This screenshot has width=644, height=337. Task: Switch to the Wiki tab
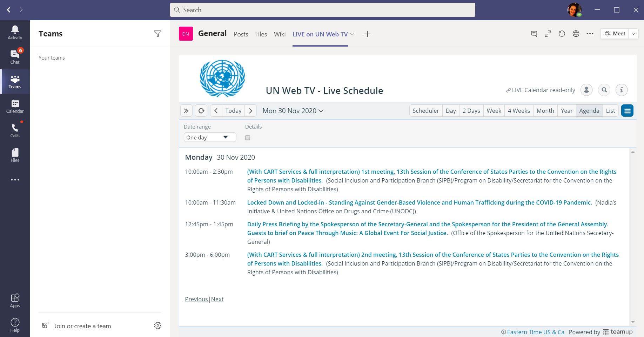point(280,34)
